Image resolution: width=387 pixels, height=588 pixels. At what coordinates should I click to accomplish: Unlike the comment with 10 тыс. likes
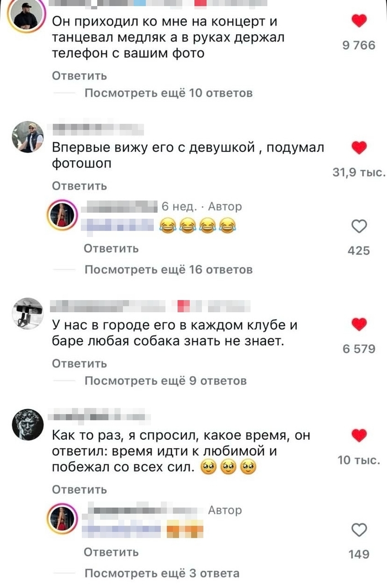click(359, 435)
